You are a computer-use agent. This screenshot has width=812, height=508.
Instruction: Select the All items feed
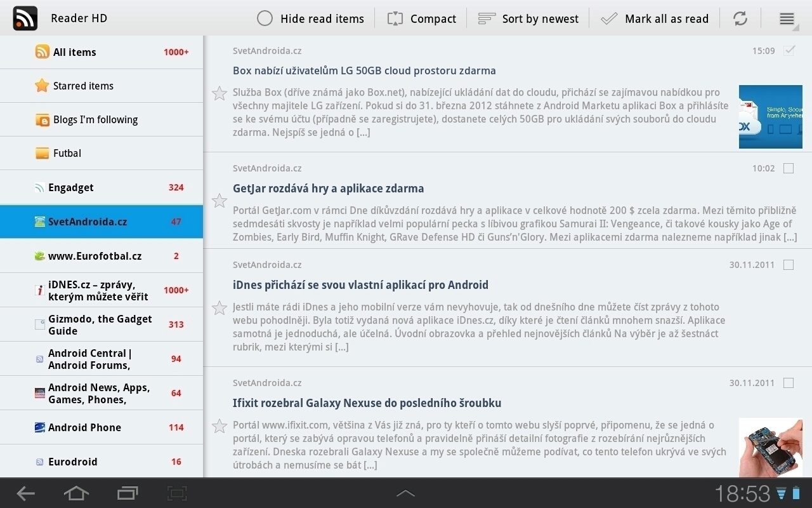[x=101, y=52]
